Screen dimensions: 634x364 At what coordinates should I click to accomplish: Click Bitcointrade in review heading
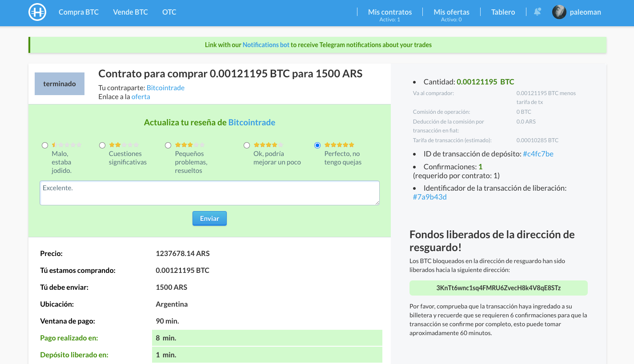pos(252,123)
